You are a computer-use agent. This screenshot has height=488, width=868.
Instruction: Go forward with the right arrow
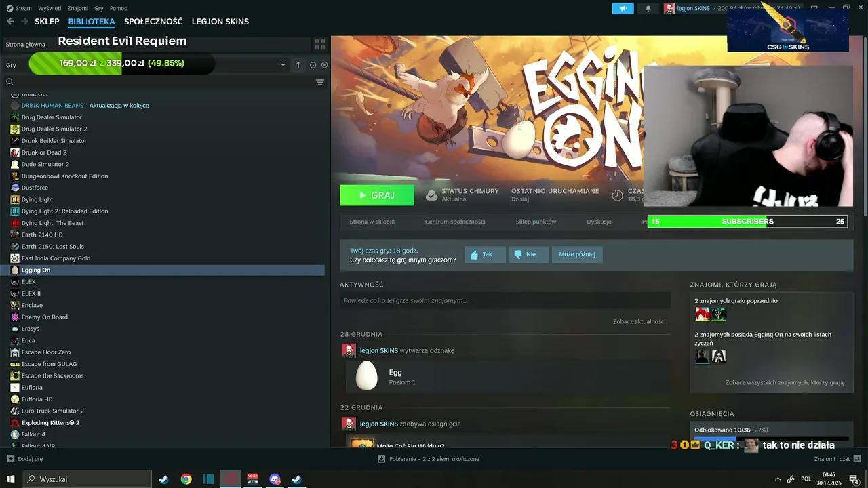[x=25, y=22]
